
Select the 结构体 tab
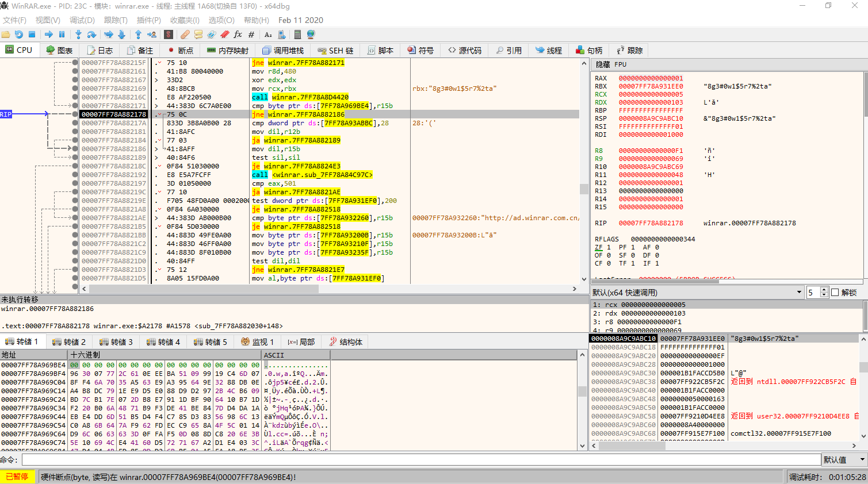point(346,342)
